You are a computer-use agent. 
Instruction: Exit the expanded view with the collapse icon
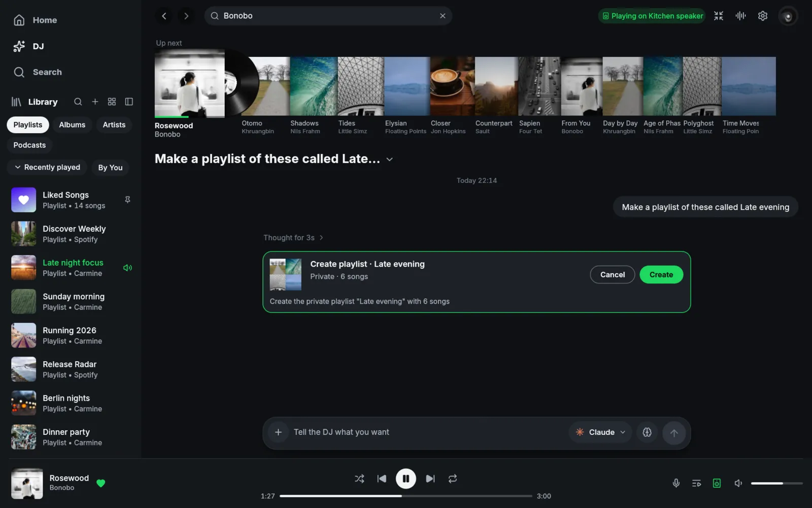[719, 16]
